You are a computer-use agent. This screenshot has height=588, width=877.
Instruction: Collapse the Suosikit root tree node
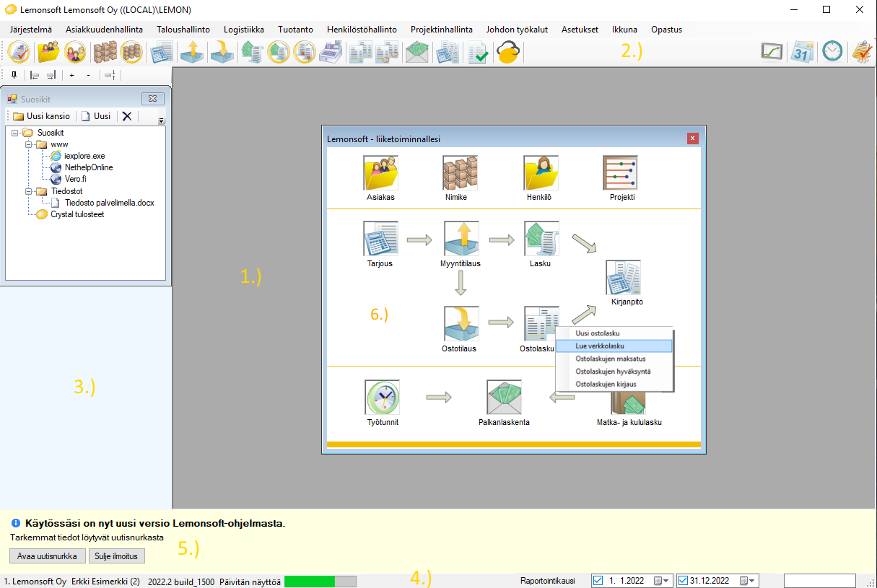click(x=14, y=133)
